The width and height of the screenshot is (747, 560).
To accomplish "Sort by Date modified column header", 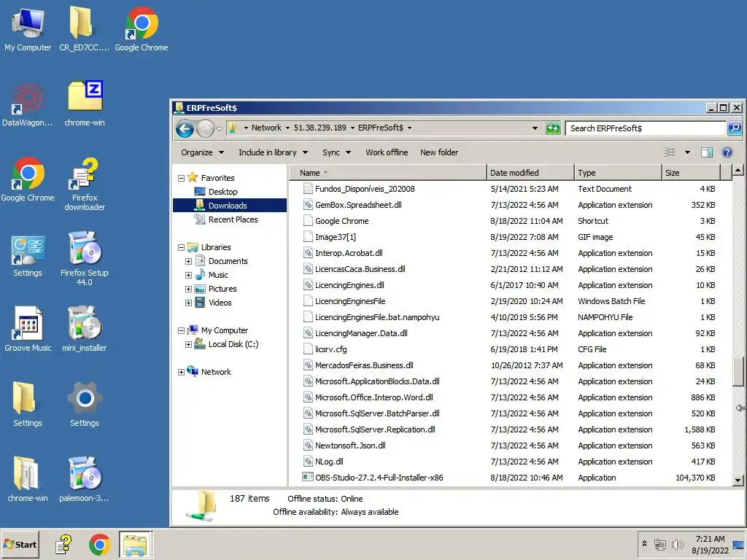I will [x=530, y=173].
